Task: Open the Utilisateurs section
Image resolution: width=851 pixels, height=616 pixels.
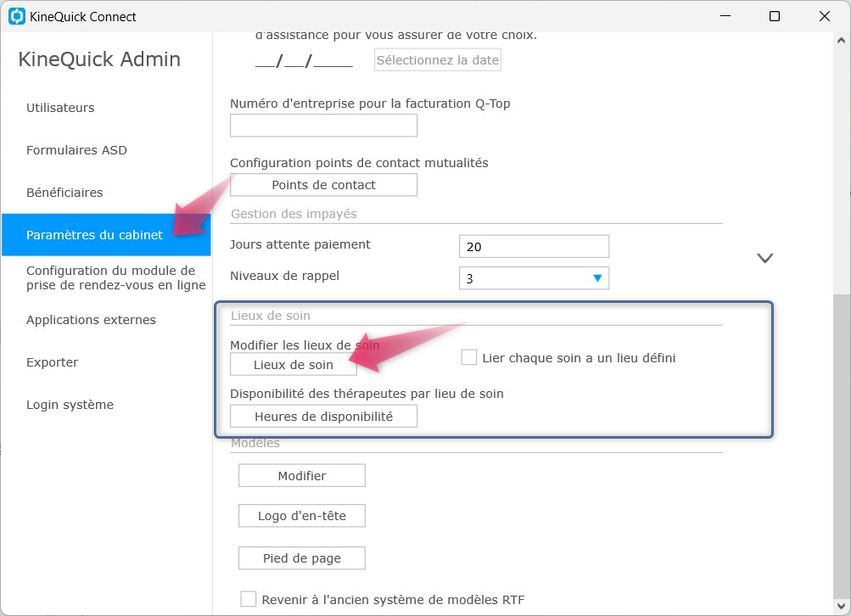Action: pos(60,108)
